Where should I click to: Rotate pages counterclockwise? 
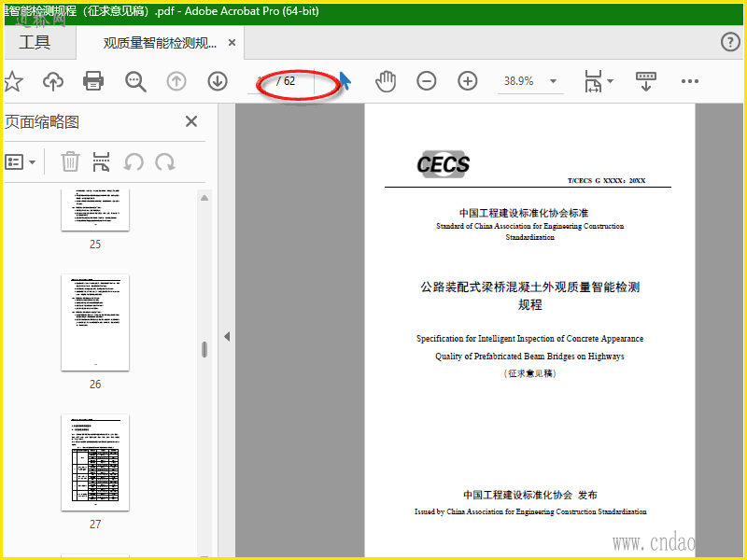click(x=134, y=161)
